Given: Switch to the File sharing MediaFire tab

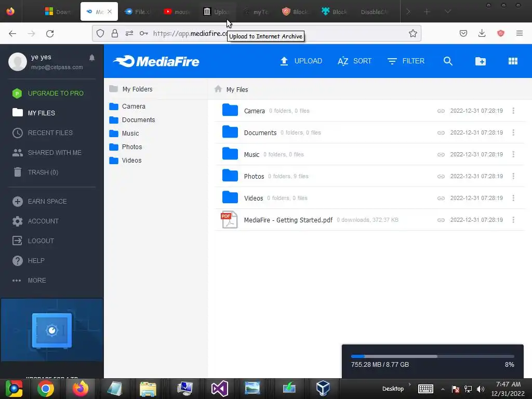Looking at the screenshot, I should point(137,11).
